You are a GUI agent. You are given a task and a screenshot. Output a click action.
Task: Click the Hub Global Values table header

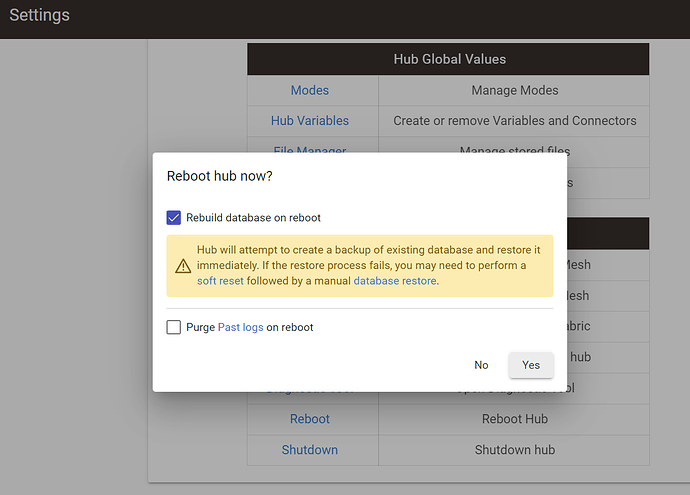coord(449,59)
